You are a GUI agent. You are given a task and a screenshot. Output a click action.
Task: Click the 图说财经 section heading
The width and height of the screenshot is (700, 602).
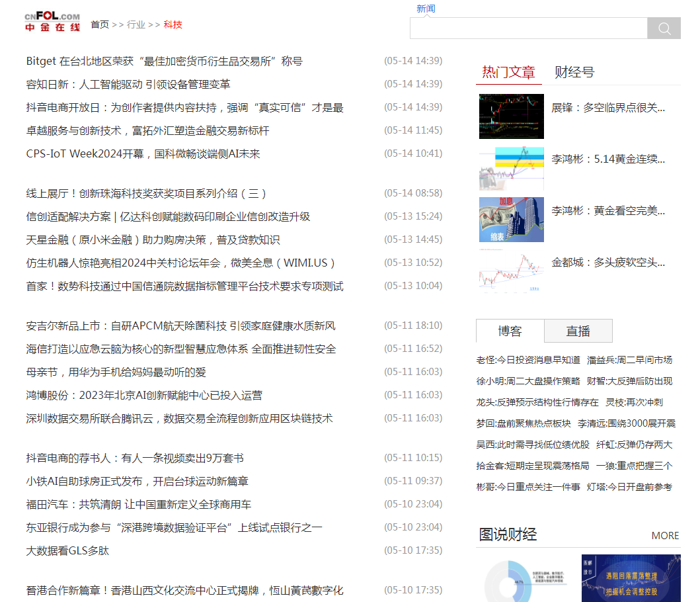coord(508,535)
